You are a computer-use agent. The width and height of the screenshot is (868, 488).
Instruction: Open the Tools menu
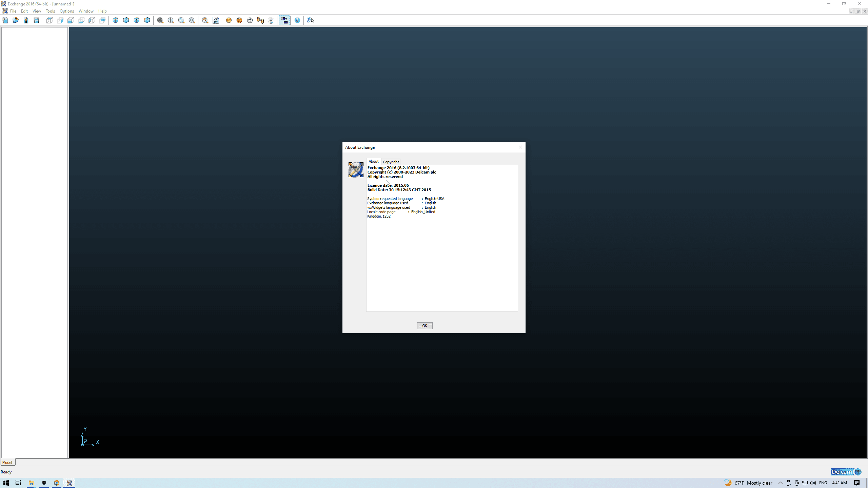point(50,11)
